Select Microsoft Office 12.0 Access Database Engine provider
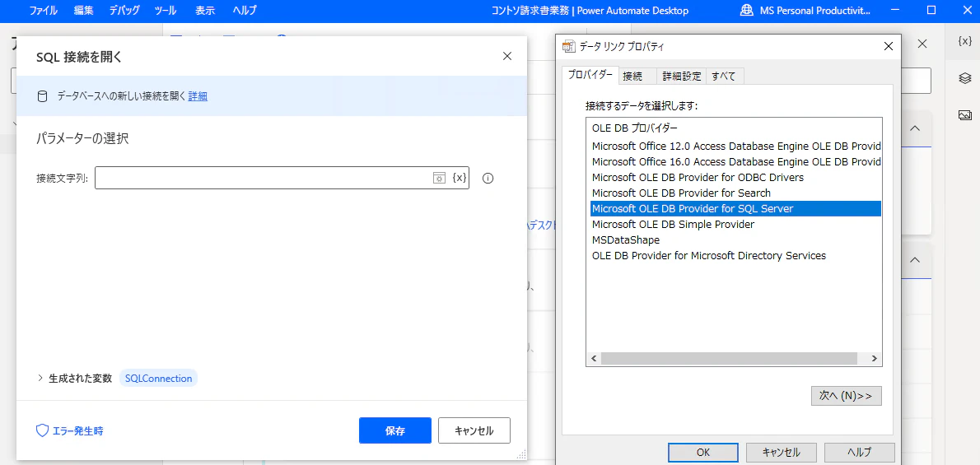This screenshot has width=980, height=465. click(735, 146)
